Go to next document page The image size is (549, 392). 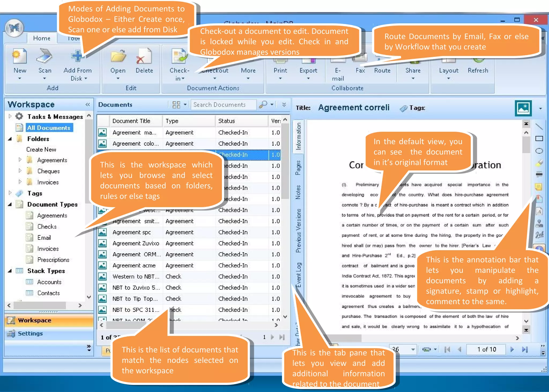point(512,349)
